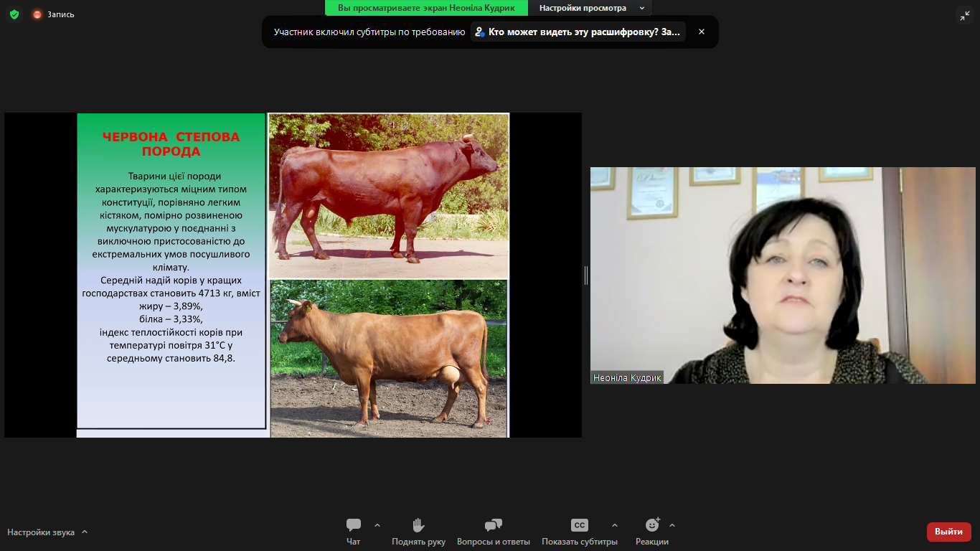980x551 pixels.
Task: Toggle Показать субтитры captions button
Action: 580,532
